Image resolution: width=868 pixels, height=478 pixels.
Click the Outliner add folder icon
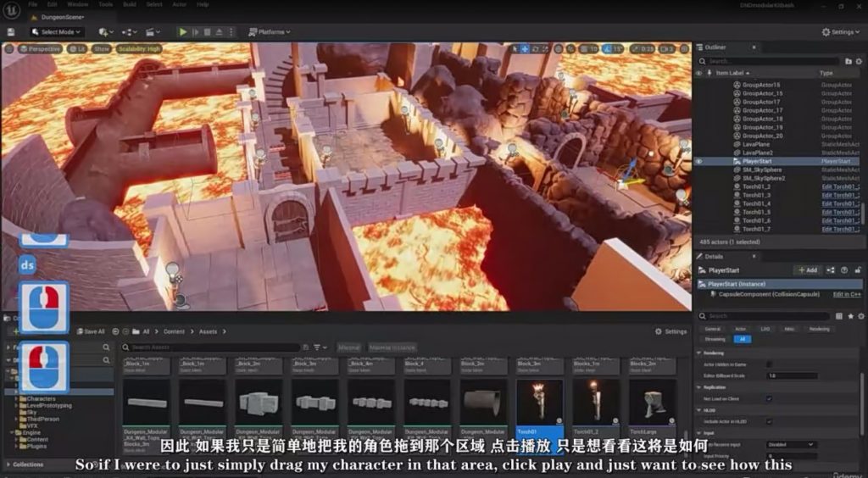point(848,61)
